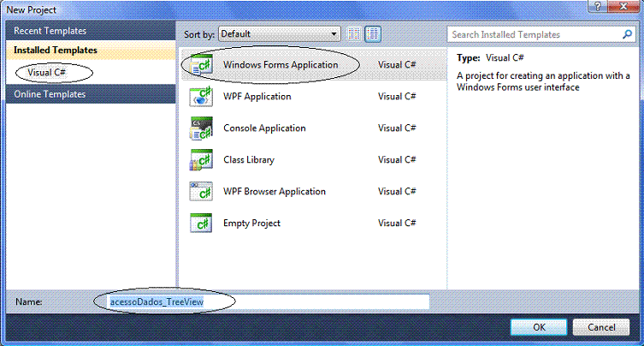This screenshot has height=346, width=644.
Task: Collapse the Installed Templates section
Action: tap(55, 51)
